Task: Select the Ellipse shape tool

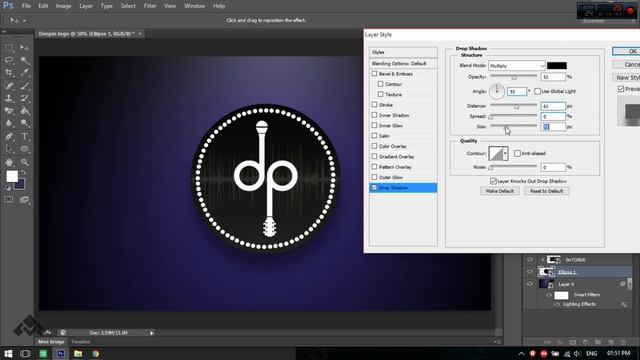Action: (24, 149)
